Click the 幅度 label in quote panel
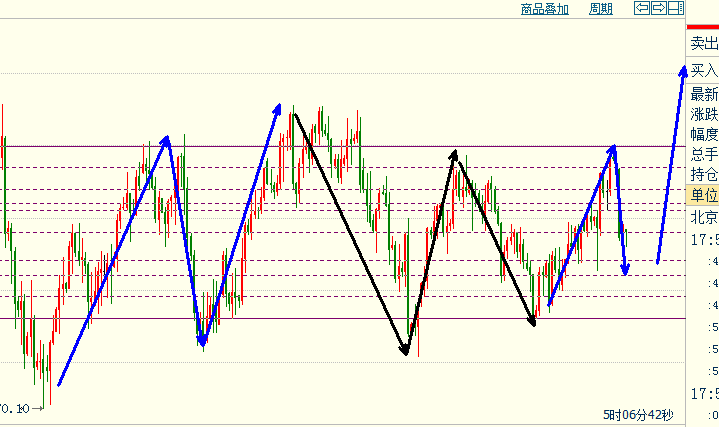Screen dimensions: 719x427 704,134
